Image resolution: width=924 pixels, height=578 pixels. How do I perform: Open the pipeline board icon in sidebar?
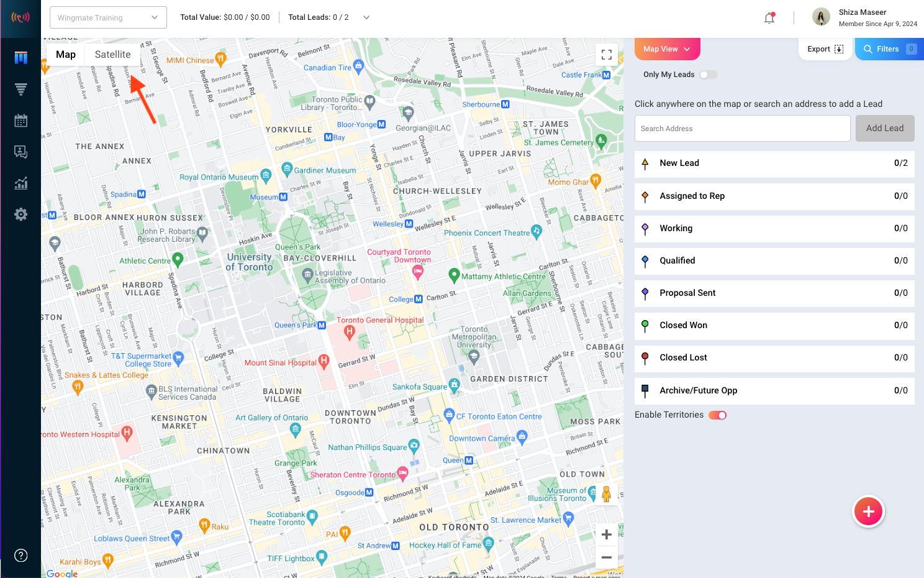tap(20, 58)
